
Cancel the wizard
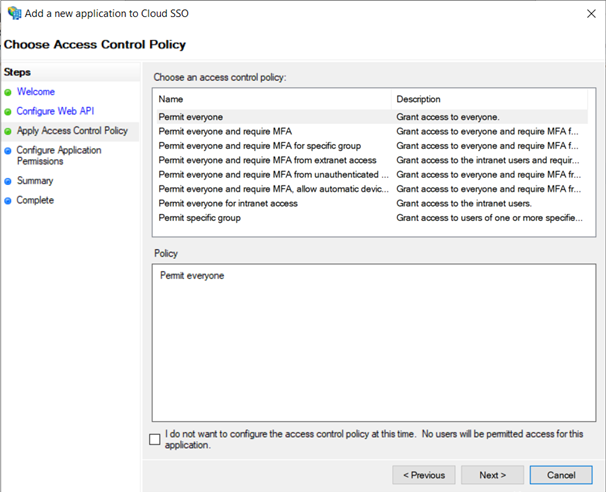(x=561, y=475)
